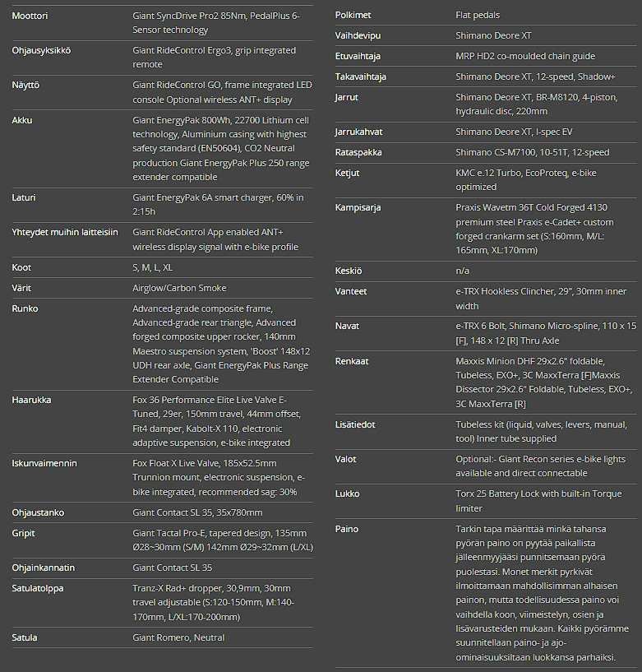Select the Airglow/Carbon Smoke color value
Screen dimensions: 642x672
(179, 288)
